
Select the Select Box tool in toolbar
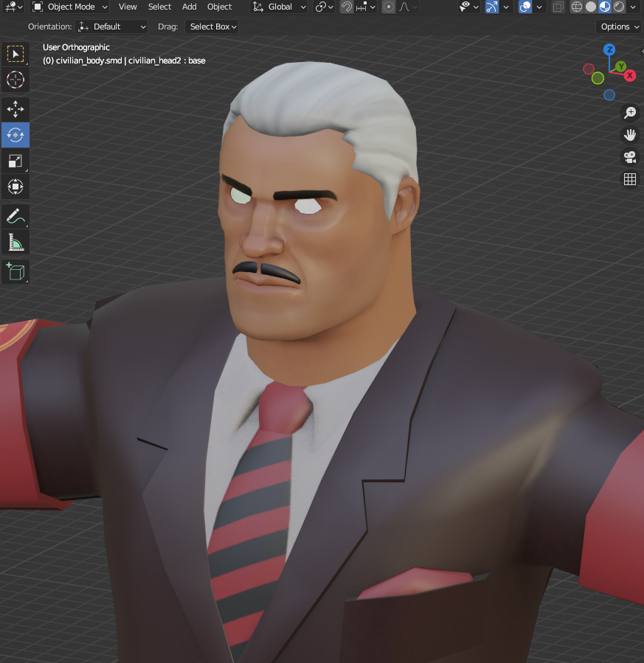(15, 55)
